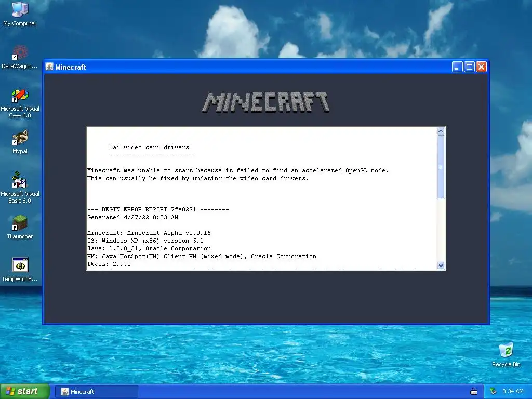Select the Recycle Bin icon
Screen dimensions: 532x399
point(506,354)
